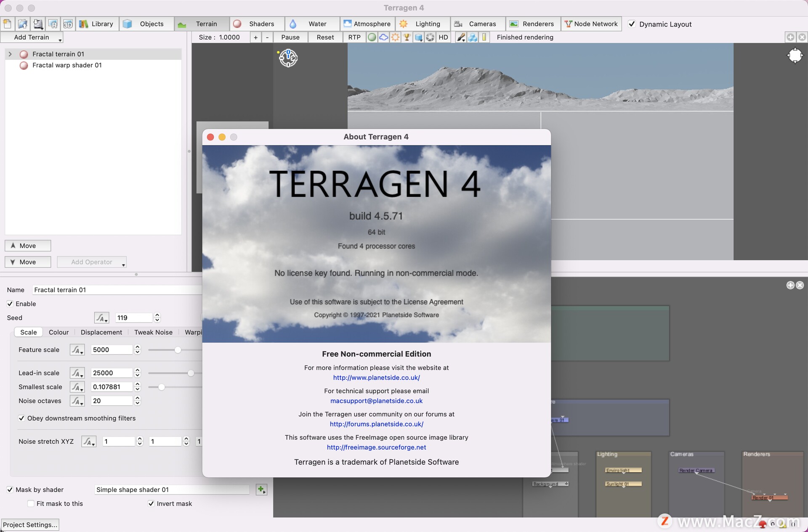Click the Reset button
The height and width of the screenshot is (532, 808).
[x=325, y=37]
